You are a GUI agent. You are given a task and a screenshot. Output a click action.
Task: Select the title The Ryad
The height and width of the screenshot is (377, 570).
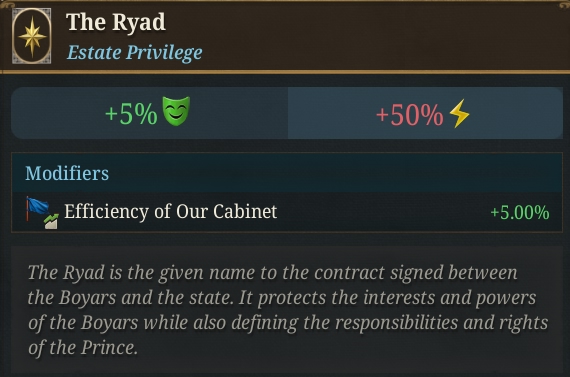(x=116, y=23)
